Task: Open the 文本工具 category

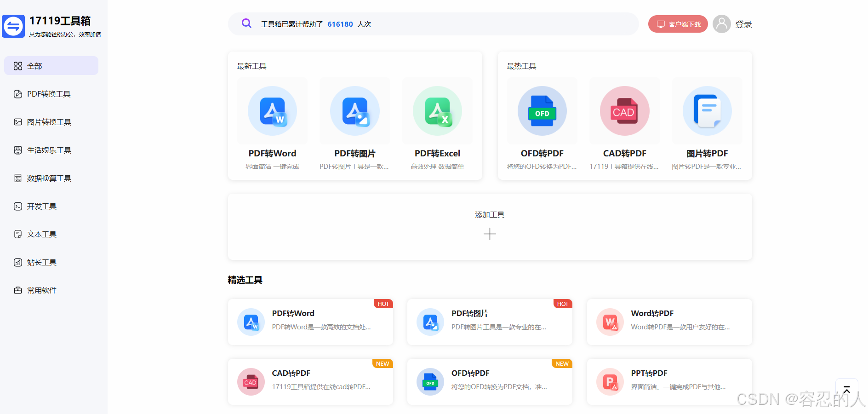Action: [x=42, y=235]
